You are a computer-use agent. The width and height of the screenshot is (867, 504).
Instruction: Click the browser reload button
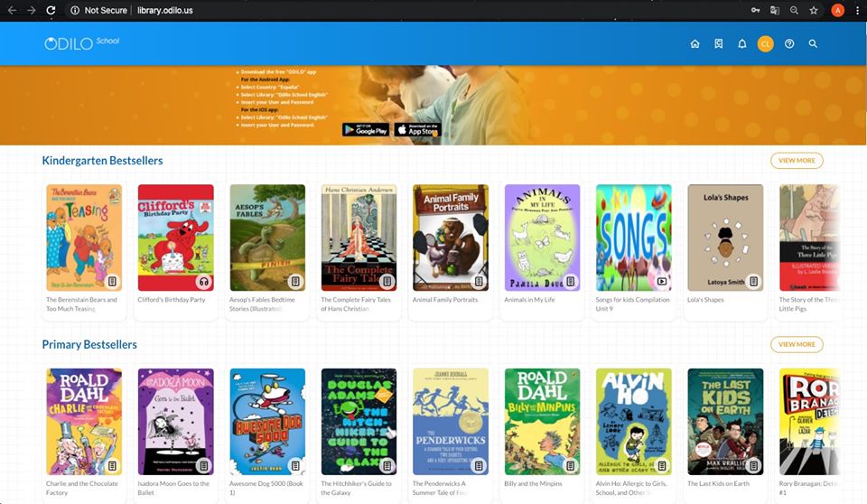[x=53, y=10]
